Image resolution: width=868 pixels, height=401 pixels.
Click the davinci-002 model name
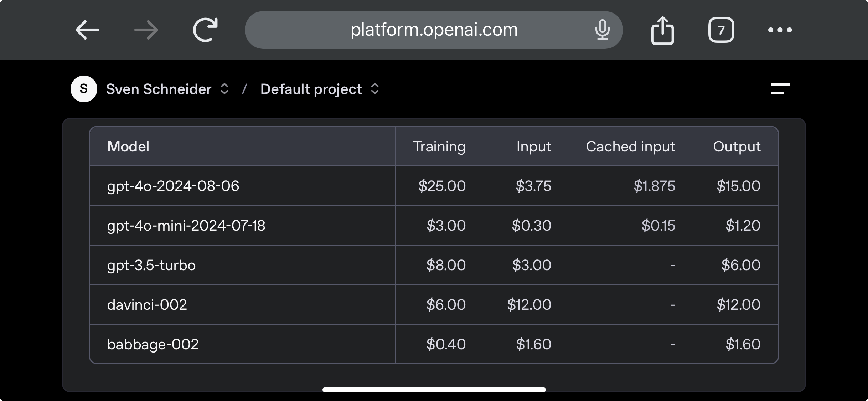pos(147,305)
